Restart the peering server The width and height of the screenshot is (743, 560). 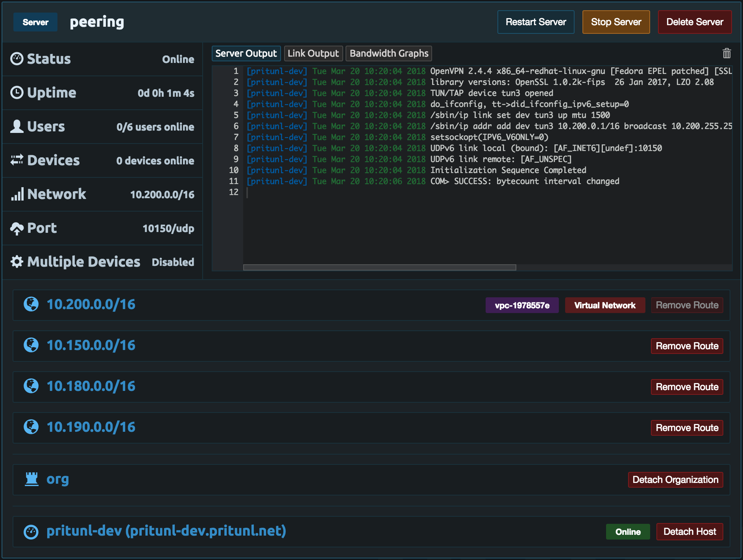click(536, 22)
